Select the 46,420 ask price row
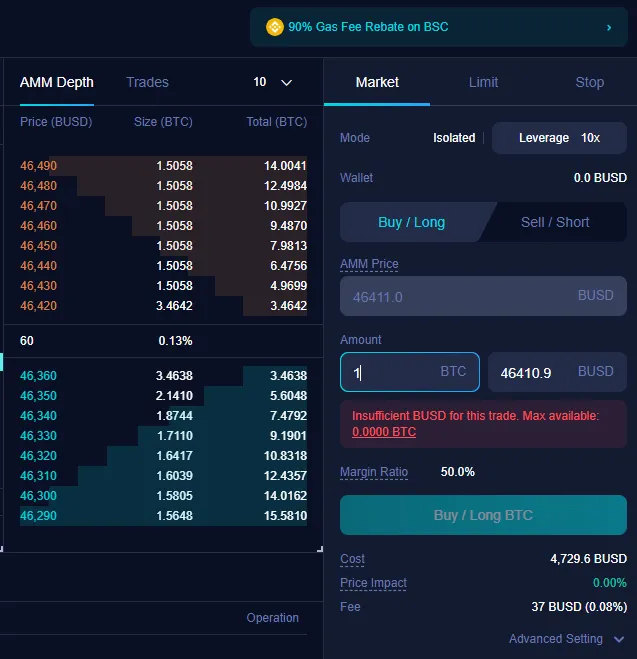The height and width of the screenshot is (659, 637). tap(163, 306)
